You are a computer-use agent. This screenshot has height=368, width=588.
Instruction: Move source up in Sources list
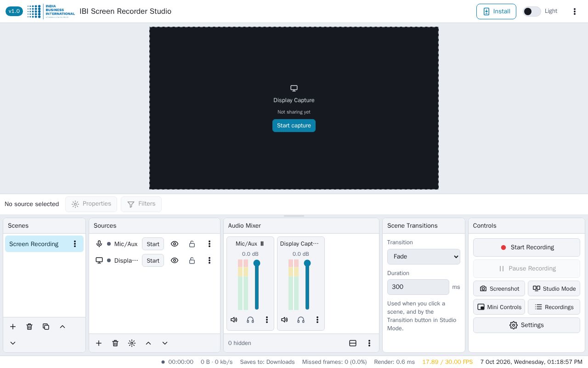pos(148,343)
